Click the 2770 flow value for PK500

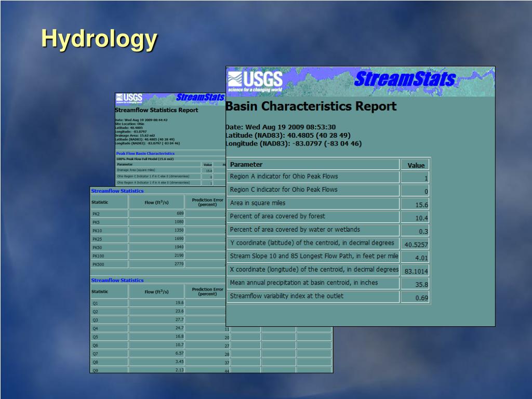pos(156,264)
